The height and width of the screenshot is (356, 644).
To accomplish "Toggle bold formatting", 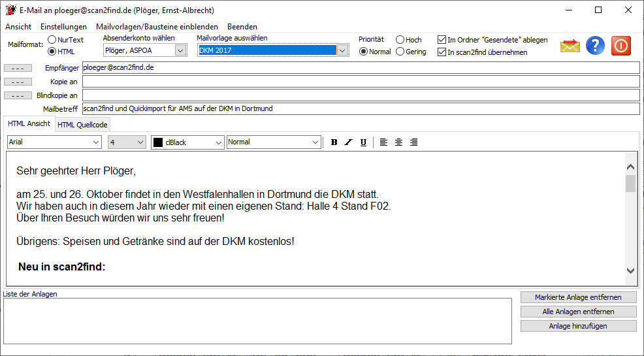I will tap(334, 142).
